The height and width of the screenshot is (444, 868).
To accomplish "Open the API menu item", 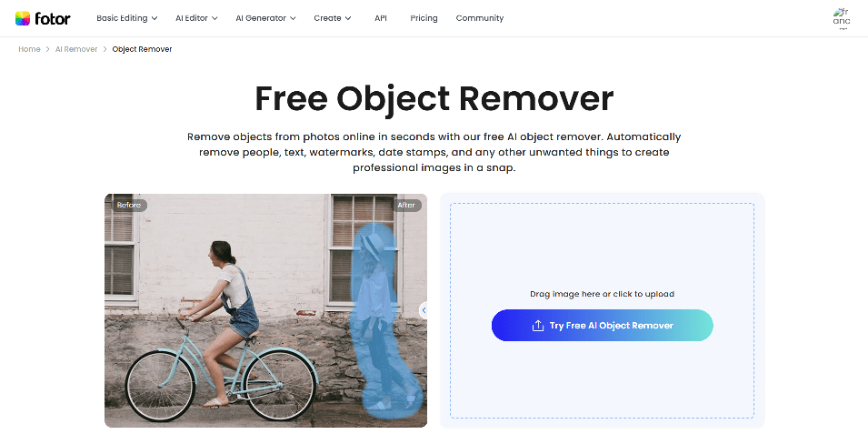I will pyautogui.click(x=380, y=18).
